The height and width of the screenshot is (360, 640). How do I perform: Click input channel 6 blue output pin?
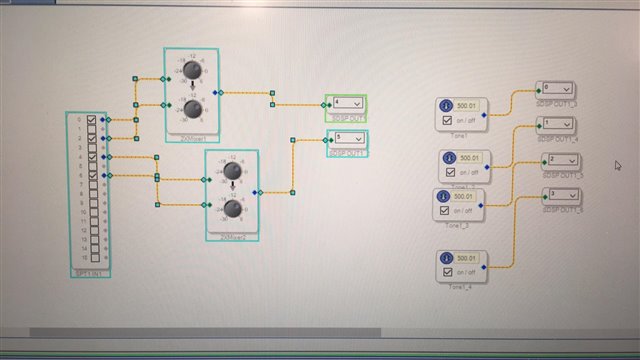104,176
